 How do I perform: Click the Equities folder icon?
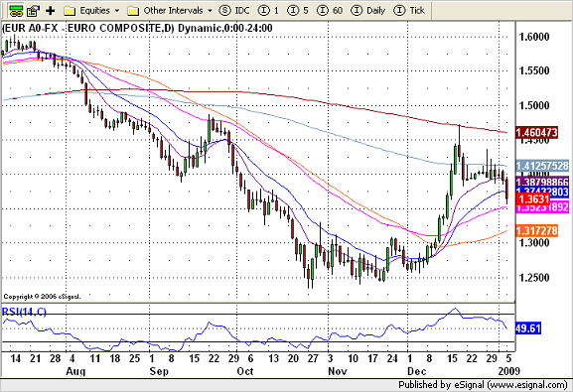point(70,11)
